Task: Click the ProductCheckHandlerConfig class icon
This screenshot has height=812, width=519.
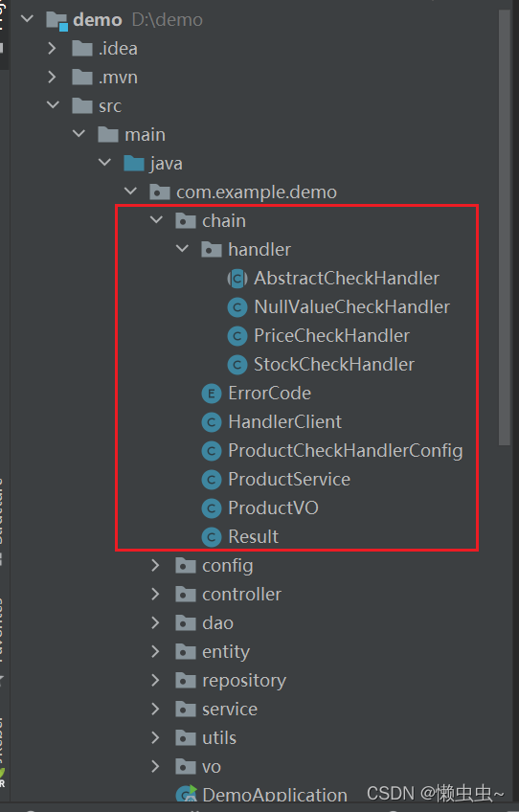Action: 212,451
